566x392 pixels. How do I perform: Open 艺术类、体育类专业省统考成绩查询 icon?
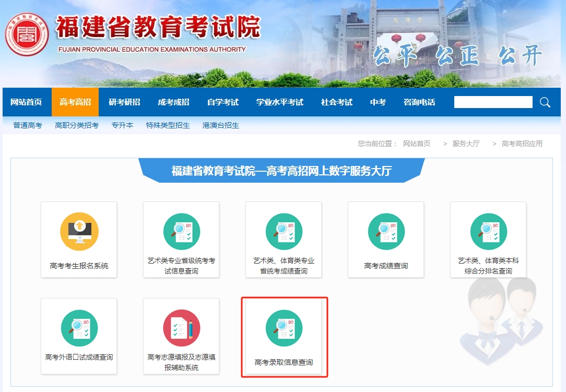(x=284, y=231)
